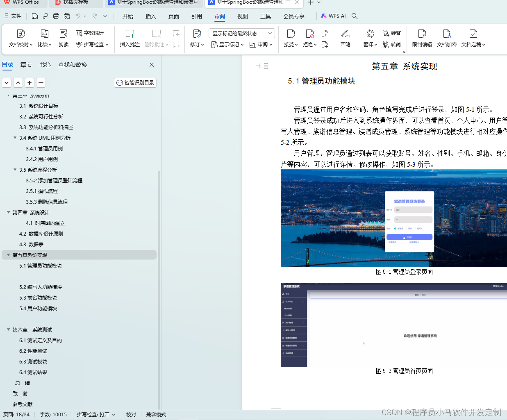Image resolution: width=507 pixels, height=420 pixels.
Task: Collapse 第六章 系统测试 in the outline
Action: (8, 329)
